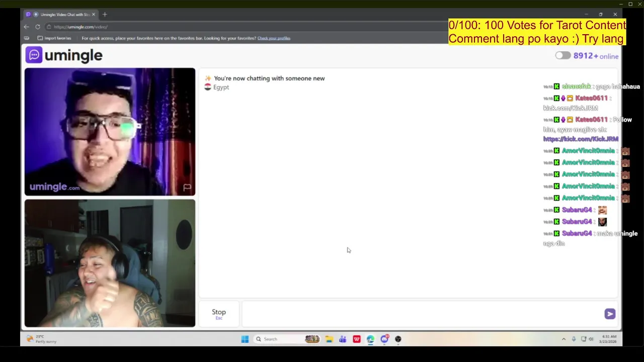The image size is (644, 362).
Task: Open Import favorites in the favorites bar
Action: (54, 38)
